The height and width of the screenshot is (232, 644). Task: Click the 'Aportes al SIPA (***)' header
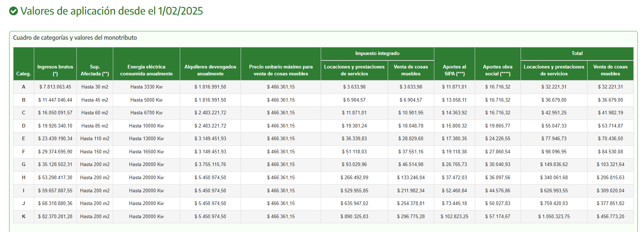[x=454, y=70]
